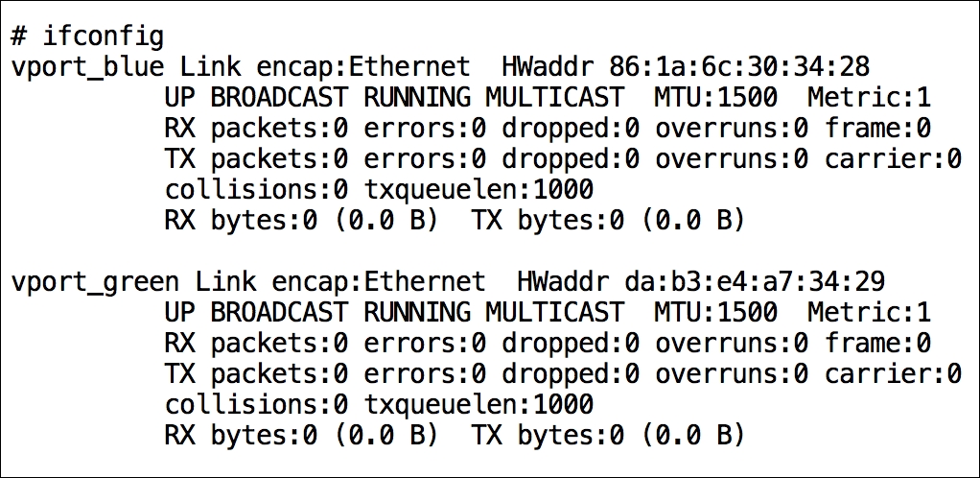Click MAC address da:b3:e4:a7:34:29
This screenshot has height=478, width=980.
click(755, 281)
